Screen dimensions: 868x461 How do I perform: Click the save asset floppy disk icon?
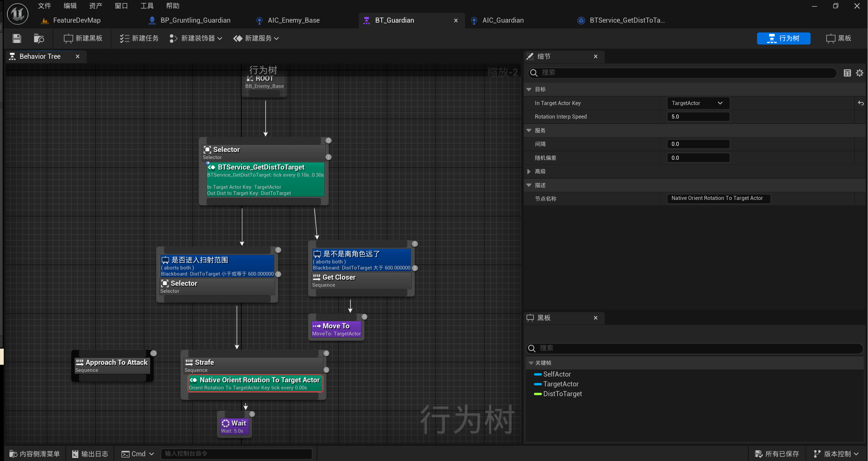click(x=17, y=39)
